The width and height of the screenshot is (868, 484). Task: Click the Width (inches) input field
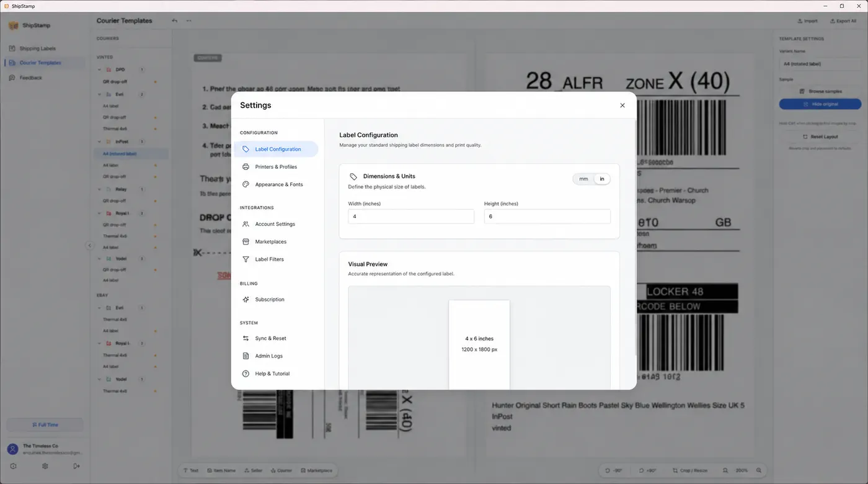pyautogui.click(x=411, y=217)
